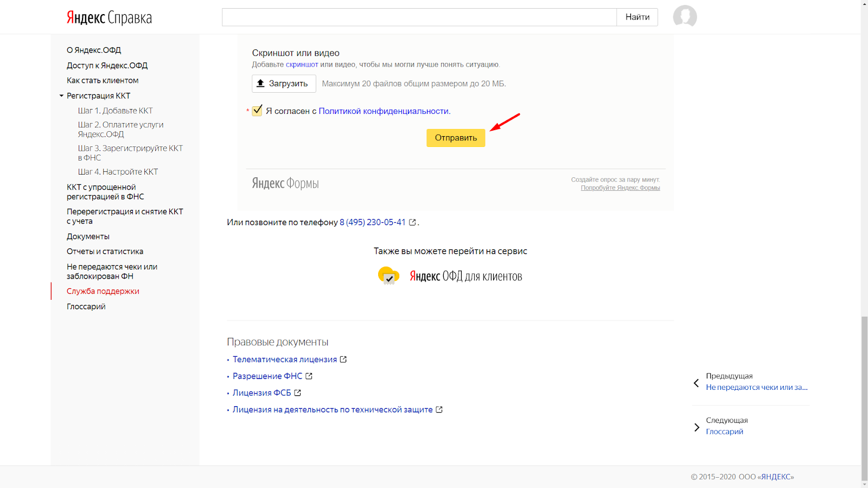Open Документы sidebar item
This screenshot has width=868, height=488.
coord(88,236)
